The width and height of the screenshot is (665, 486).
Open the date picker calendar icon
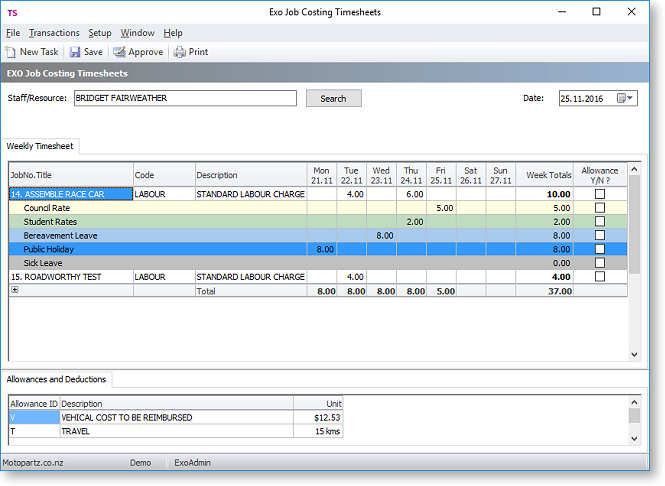tap(622, 98)
